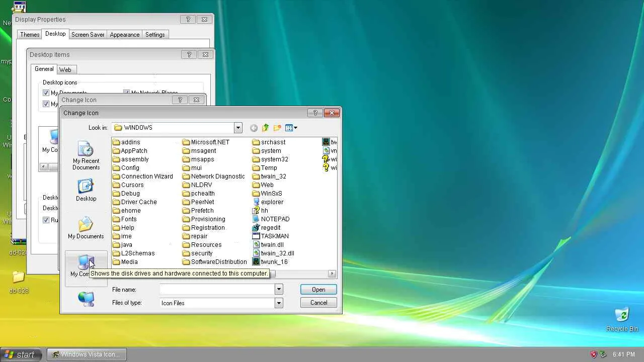The width and height of the screenshot is (644, 362).
Task: Select the twain_32 folder
Action: (x=270, y=176)
